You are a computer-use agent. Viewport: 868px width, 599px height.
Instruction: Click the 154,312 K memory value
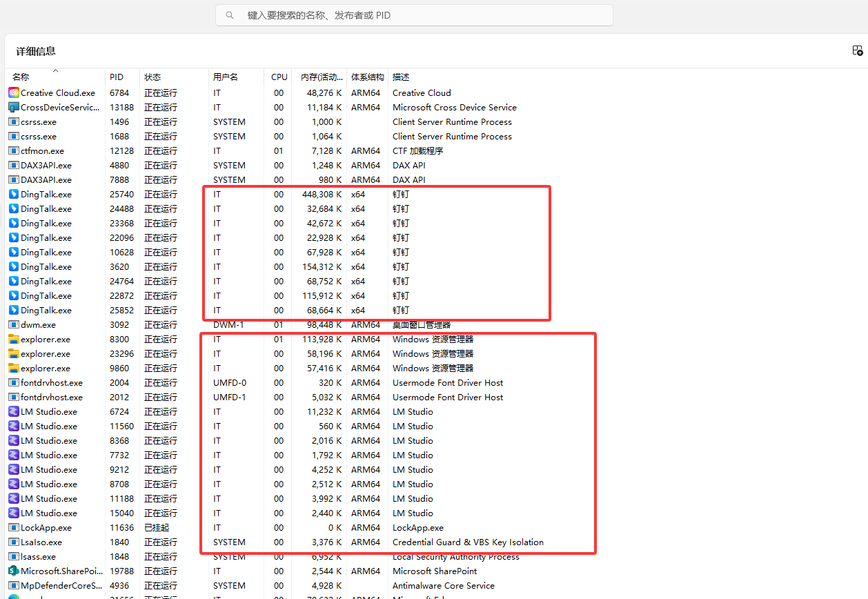pyautogui.click(x=322, y=266)
